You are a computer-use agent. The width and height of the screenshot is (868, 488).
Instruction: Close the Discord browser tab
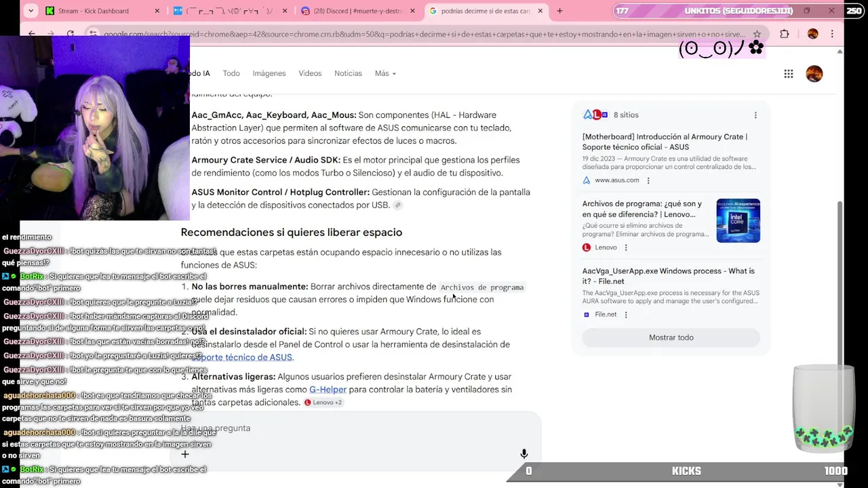tap(412, 11)
